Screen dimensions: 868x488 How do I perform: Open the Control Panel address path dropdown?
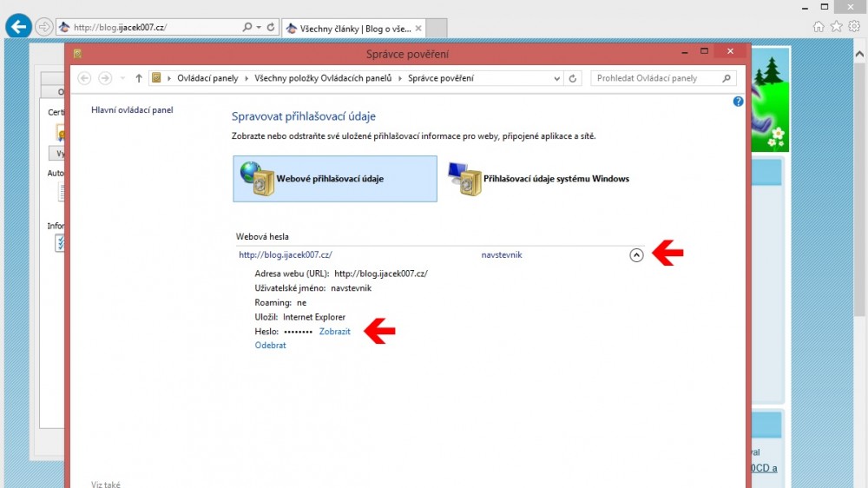(557, 78)
